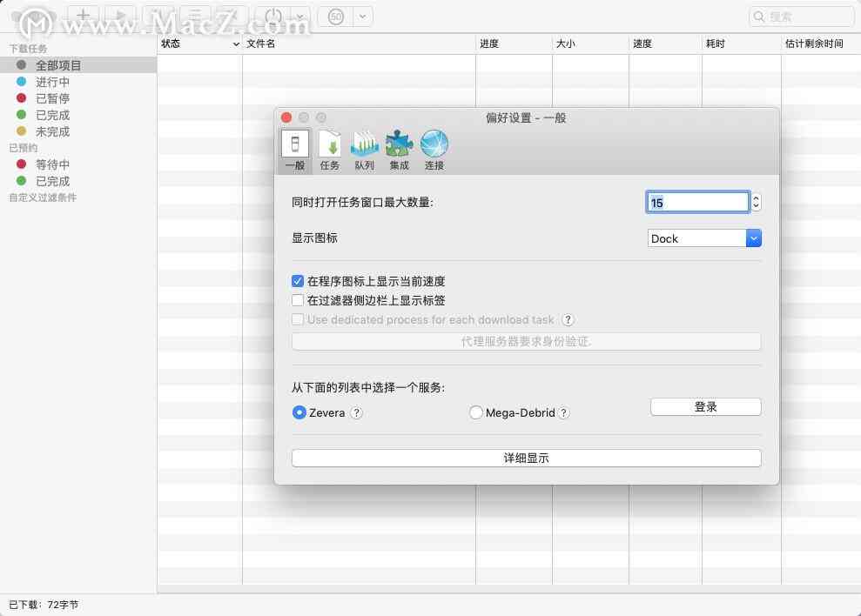Click the help icon next to Zevera

coord(356,413)
